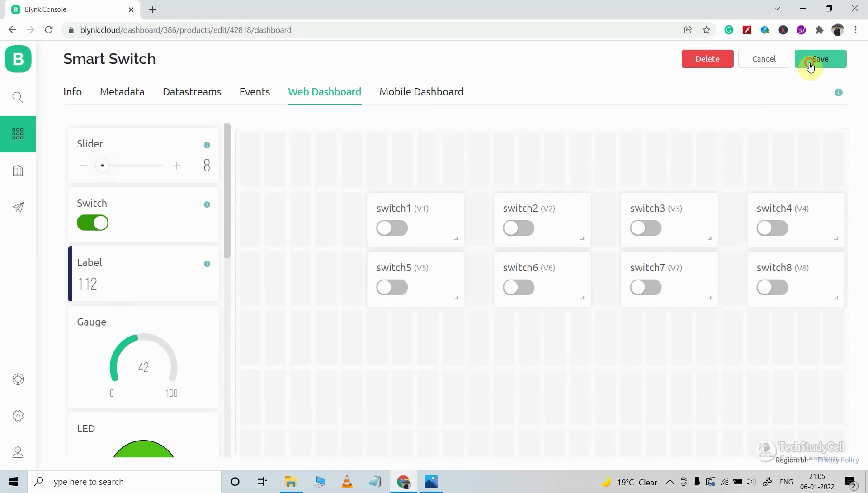
Task: Show hidden system tray icons
Action: 670,482
